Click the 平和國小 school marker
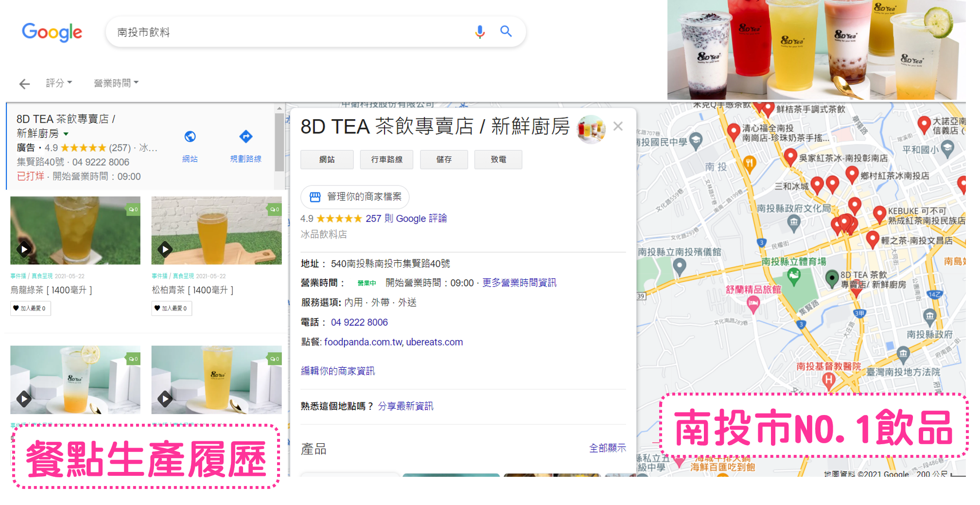This screenshot has width=980, height=505. click(948, 149)
